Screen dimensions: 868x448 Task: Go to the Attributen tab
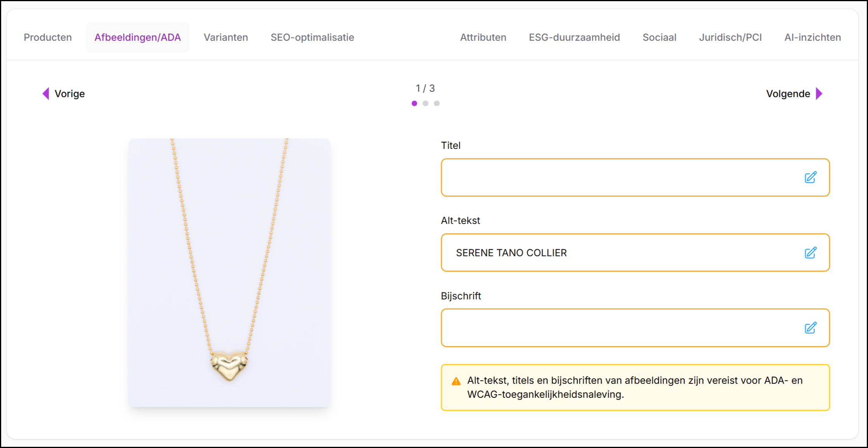pyautogui.click(x=483, y=37)
